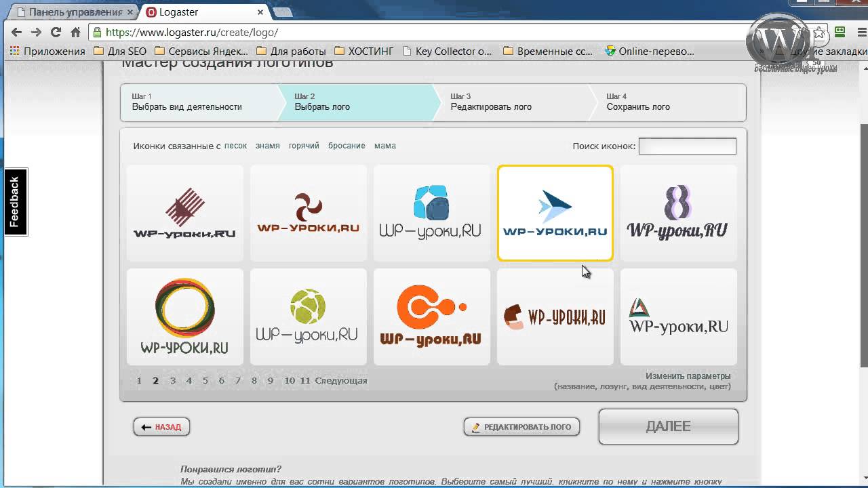The image size is (868, 488).
Task: Open the Feedback side tab
Action: click(16, 202)
